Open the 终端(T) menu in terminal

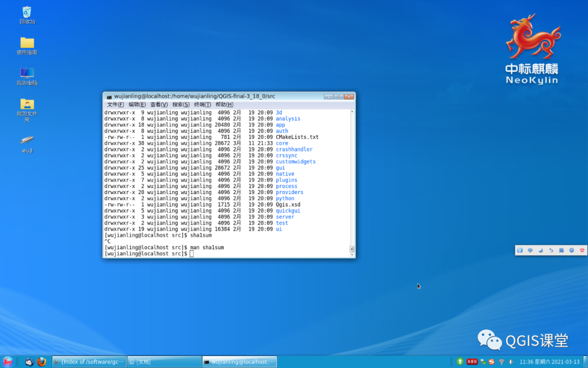[203, 105]
